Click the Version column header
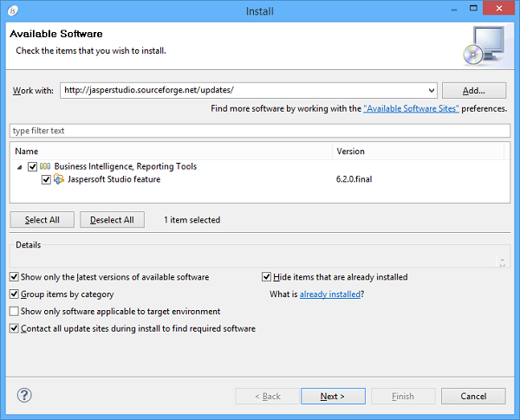The height and width of the screenshot is (420, 520). pyautogui.click(x=416, y=151)
